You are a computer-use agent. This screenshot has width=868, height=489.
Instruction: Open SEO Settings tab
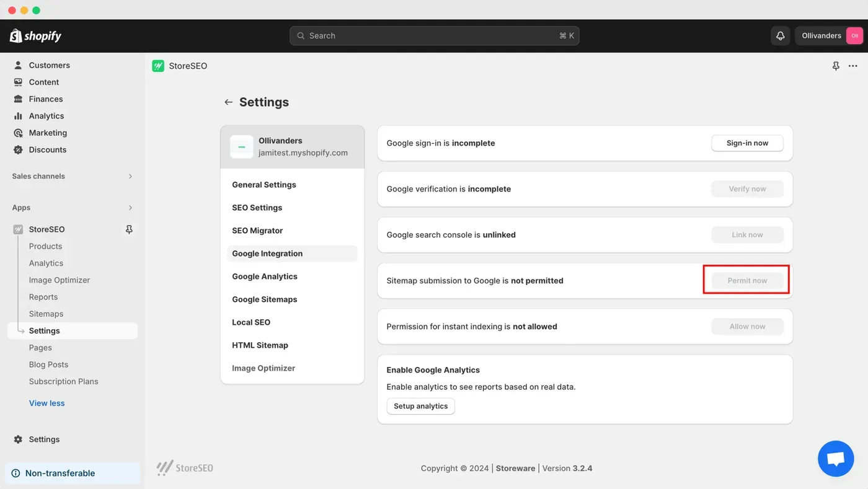click(x=292, y=208)
